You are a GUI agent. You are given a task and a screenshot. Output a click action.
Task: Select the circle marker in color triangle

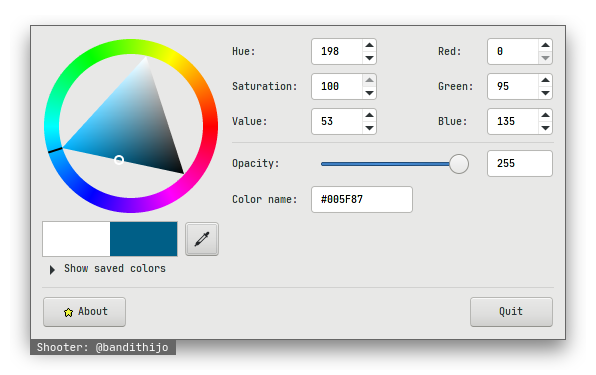pyautogui.click(x=119, y=160)
